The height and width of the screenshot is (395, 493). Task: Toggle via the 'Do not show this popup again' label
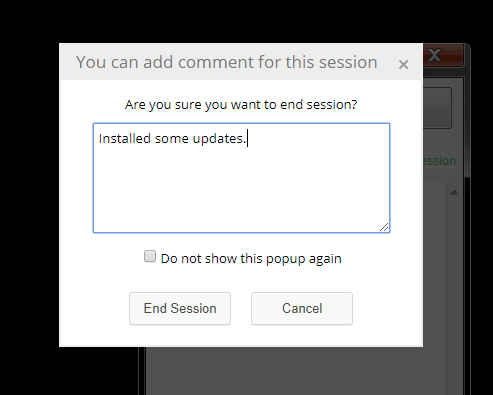[251, 259]
